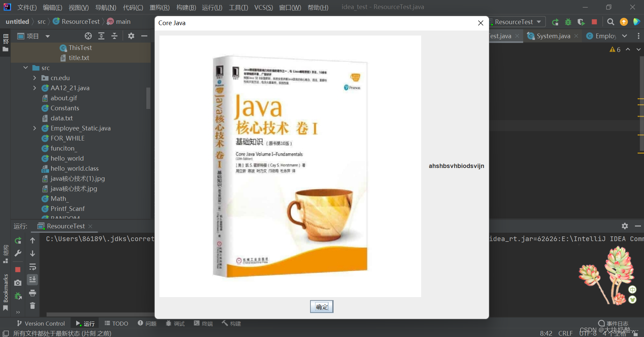Viewport: 644px width, 337px height.
Task: Disable scroll-to-end in the console
Action: [33, 279]
